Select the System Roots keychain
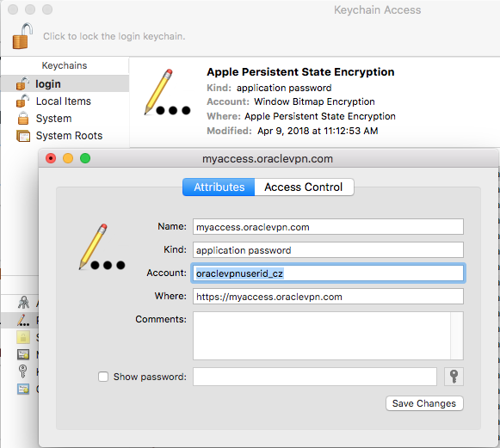 click(65, 135)
